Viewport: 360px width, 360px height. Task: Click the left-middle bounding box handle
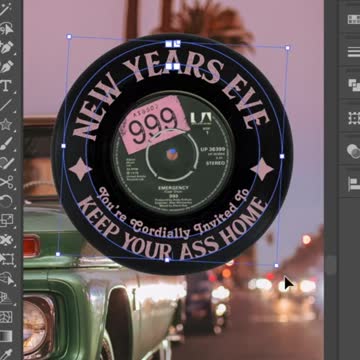(x=63, y=146)
